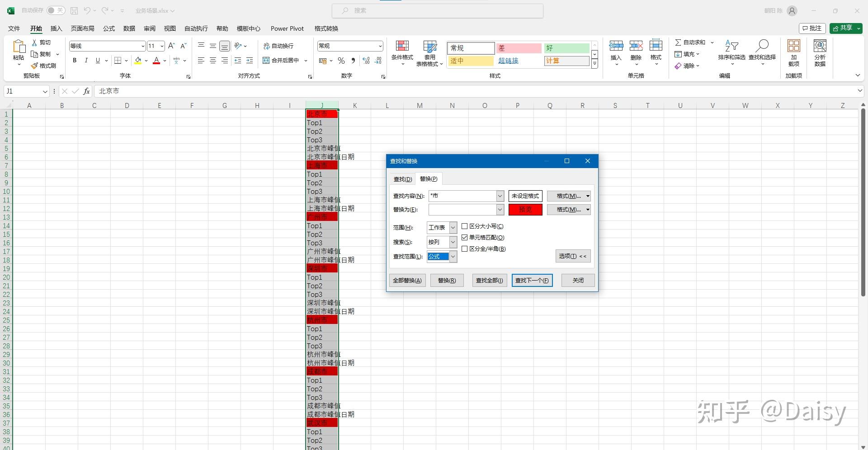This screenshot has width=868, height=450.
Task: Decrease decimal places
Action: point(378,61)
